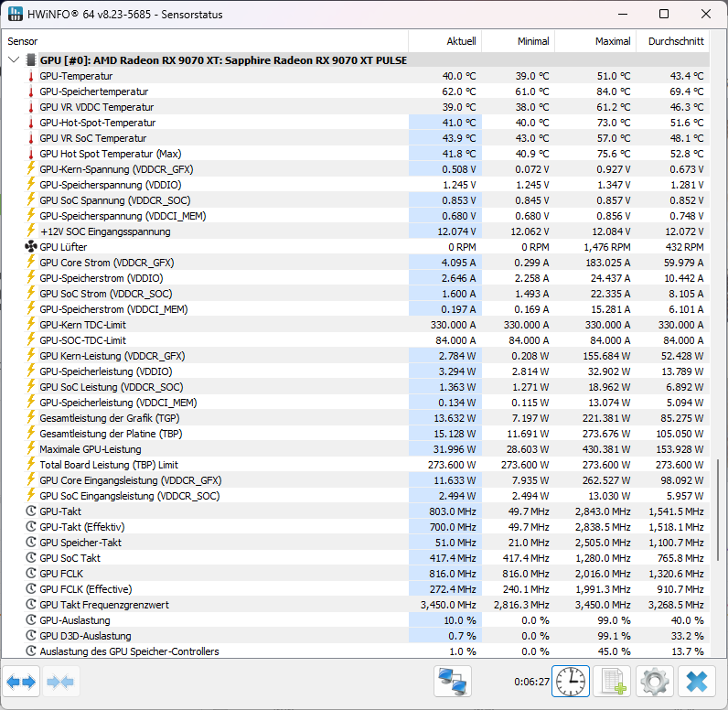Click the 2,843.0 MHz maximum GPU clock

coord(603,511)
